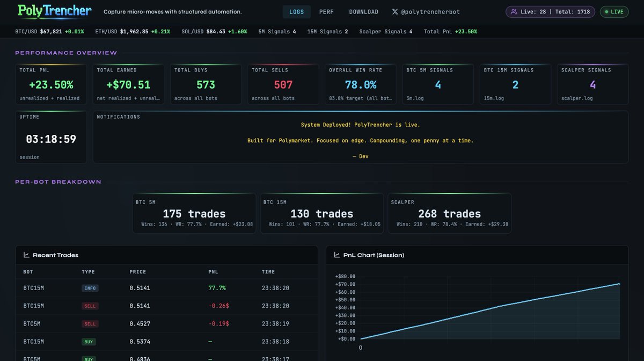Click the +$80.00 chart axis label
The height and width of the screenshot is (361, 644).
(345, 276)
